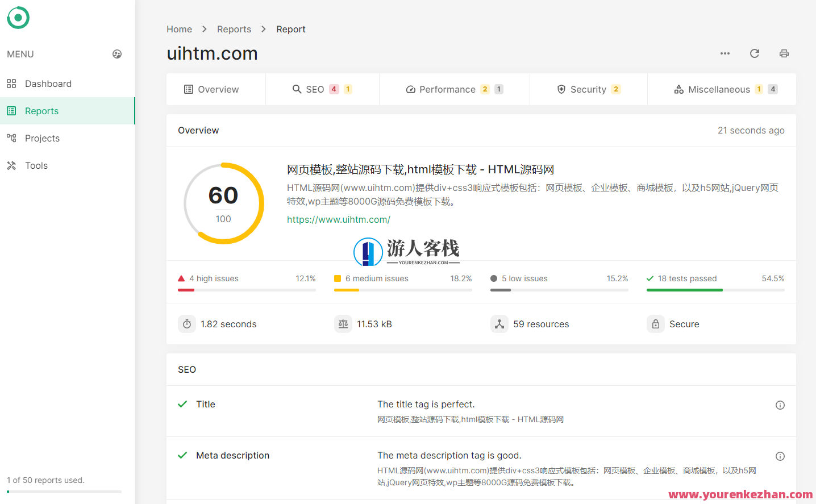Open the info tooltip for Title check
The image size is (816, 504).
click(780, 405)
